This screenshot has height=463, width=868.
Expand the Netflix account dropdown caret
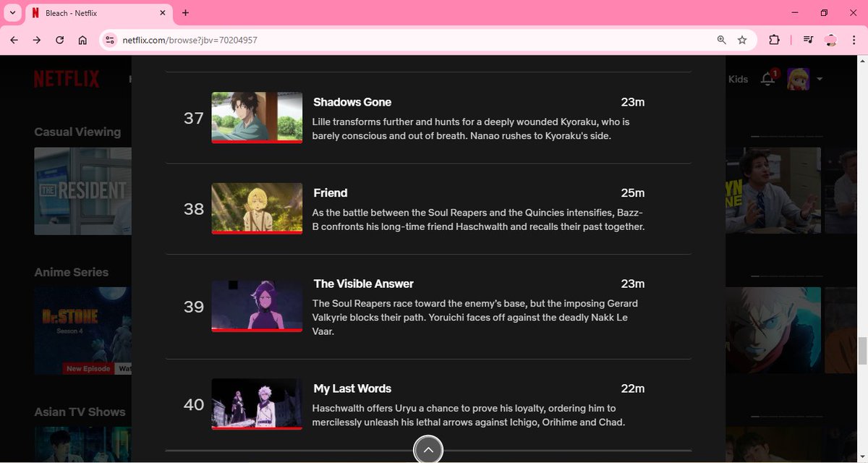[x=820, y=79]
